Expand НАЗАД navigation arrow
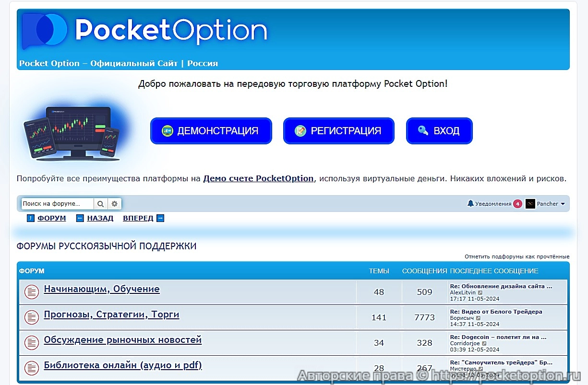Screen dimensions: 588x385 (x=80, y=218)
